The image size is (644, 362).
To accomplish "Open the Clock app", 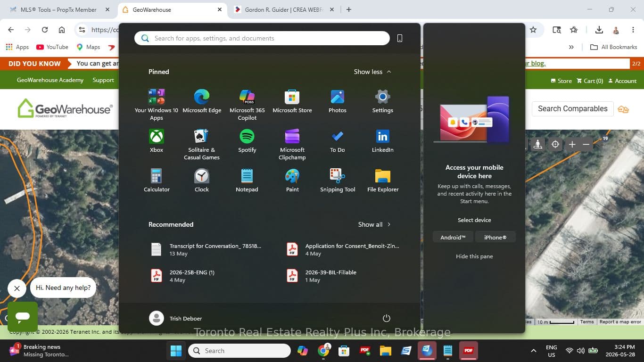I will (x=202, y=181).
